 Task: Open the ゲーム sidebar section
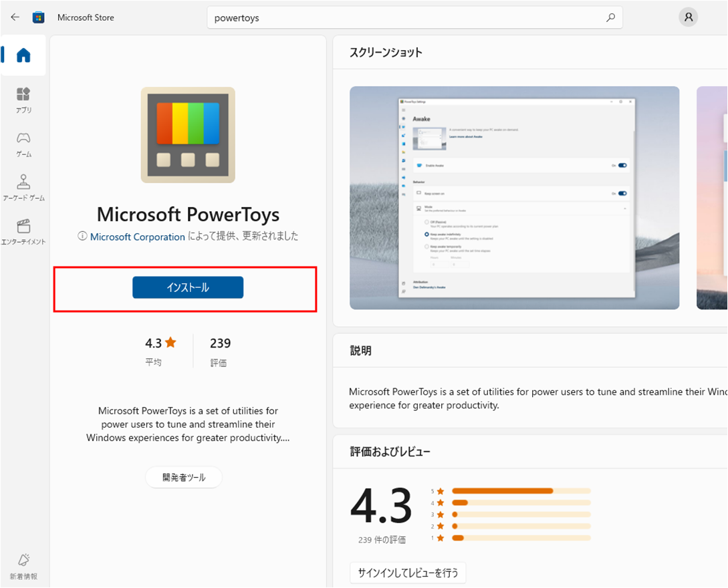pos(23,144)
